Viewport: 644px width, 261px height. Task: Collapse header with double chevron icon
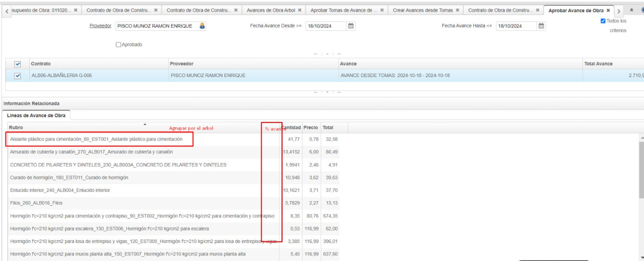click(x=631, y=10)
